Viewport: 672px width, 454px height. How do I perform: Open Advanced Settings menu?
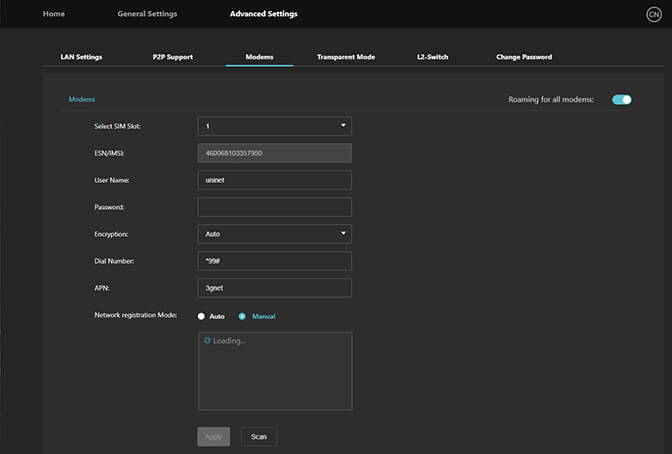click(x=264, y=14)
